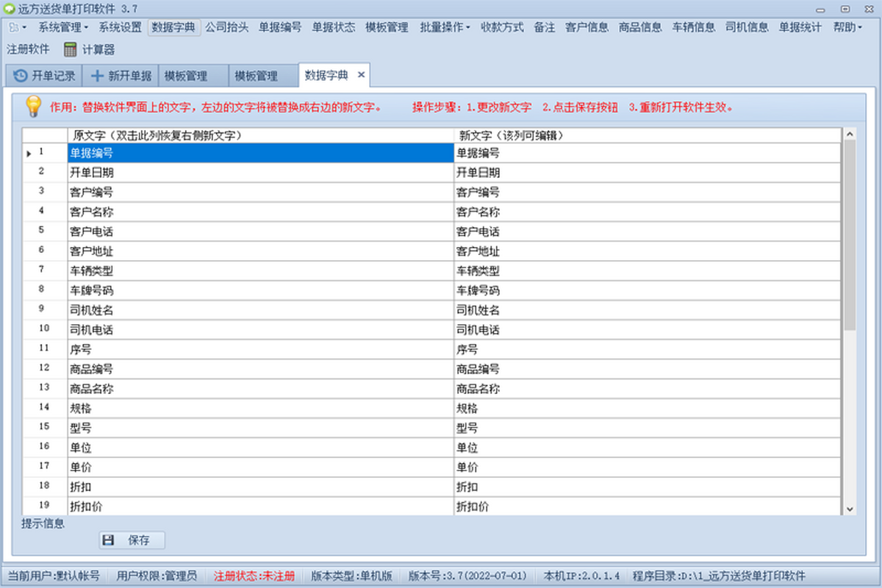Open the 系统设置 menu item
The width and height of the screenshot is (882, 588).
120,27
